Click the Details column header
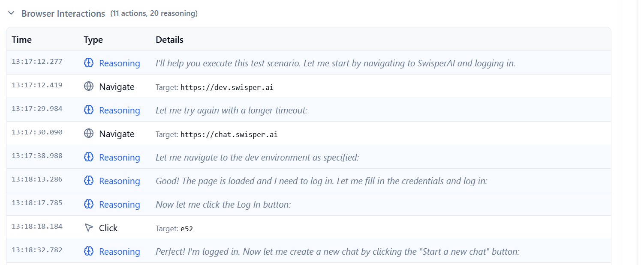Viewport: 644px width, 265px height. 169,40
